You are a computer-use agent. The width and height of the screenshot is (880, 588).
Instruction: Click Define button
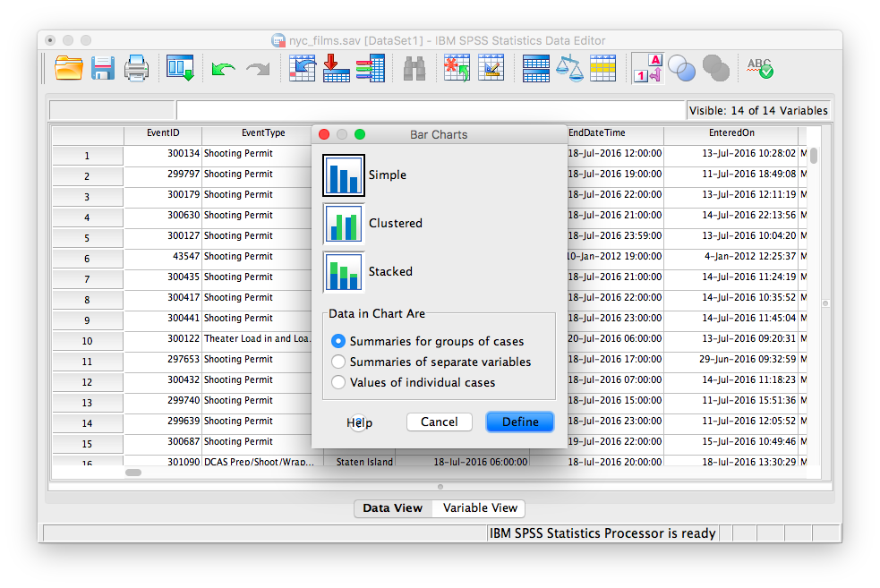(x=520, y=422)
